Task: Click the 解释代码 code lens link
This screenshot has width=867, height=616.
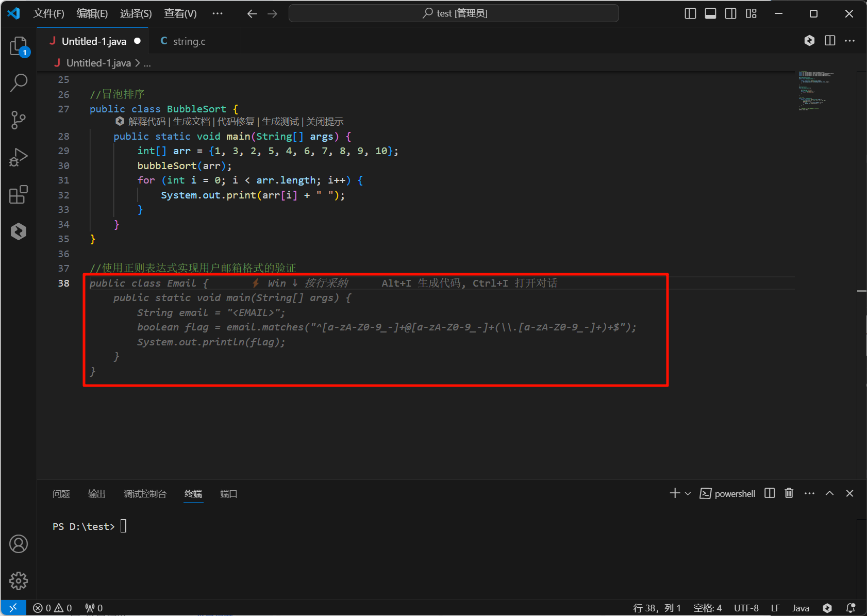Action: coord(147,122)
